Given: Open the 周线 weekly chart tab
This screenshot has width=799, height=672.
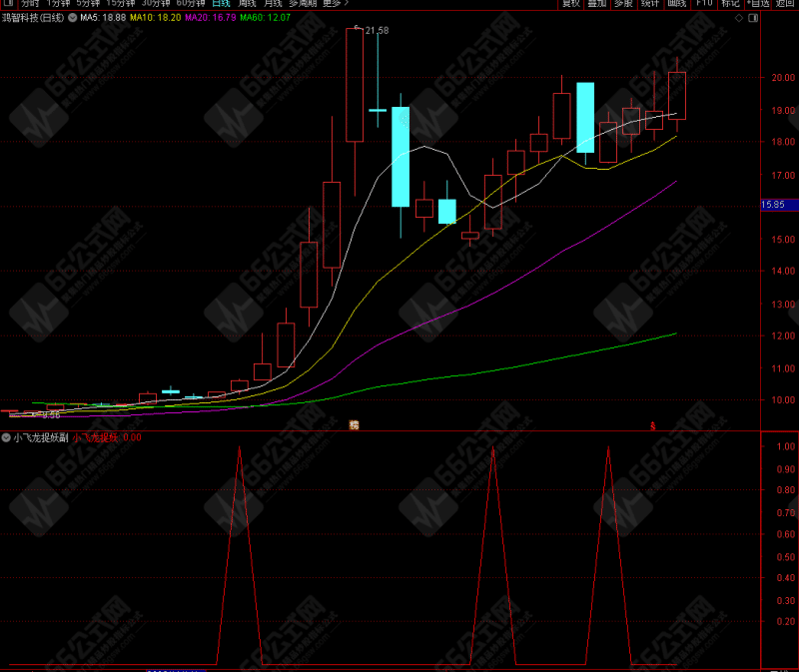Looking at the screenshot, I should [x=247, y=3].
